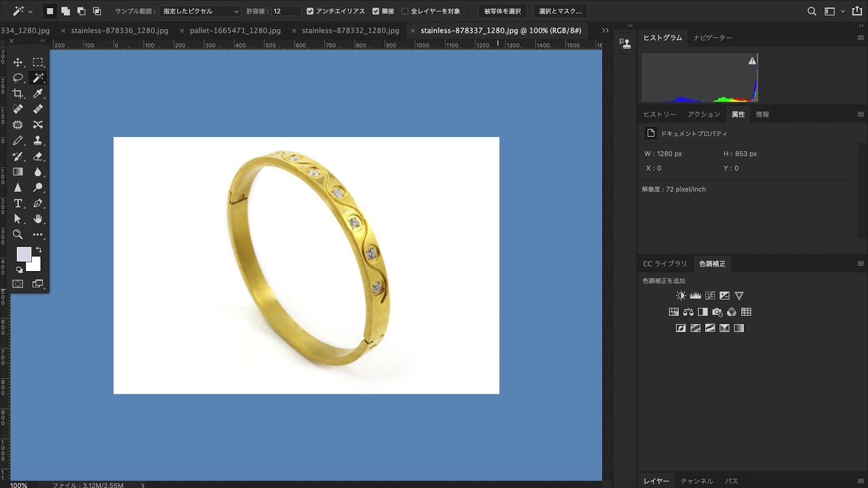The height and width of the screenshot is (488, 868).
Task: Click the 被写体を選択 button
Action: [502, 12]
